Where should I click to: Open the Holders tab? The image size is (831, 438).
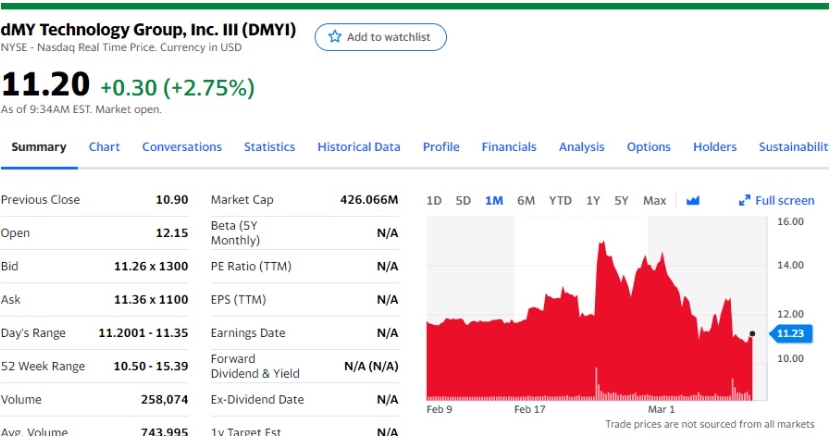tap(715, 147)
